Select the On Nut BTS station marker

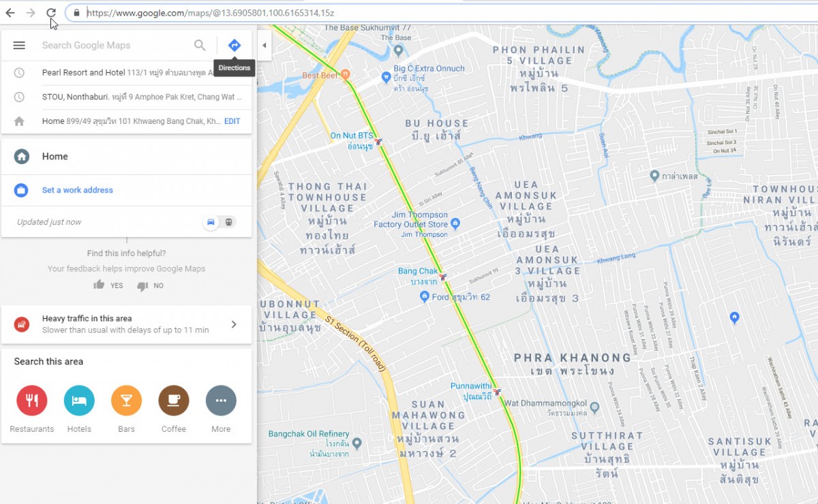coord(379,142)
